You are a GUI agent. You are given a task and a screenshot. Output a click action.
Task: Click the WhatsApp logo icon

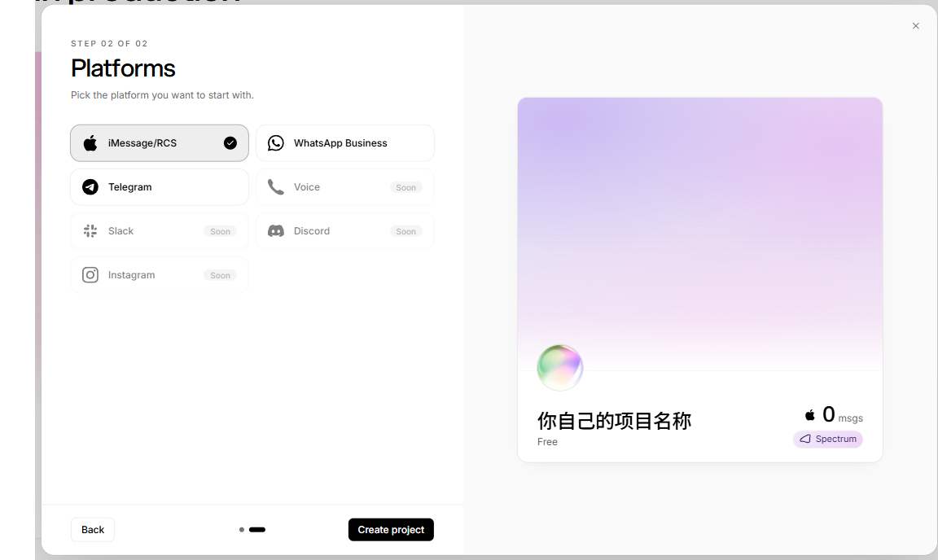276,143
